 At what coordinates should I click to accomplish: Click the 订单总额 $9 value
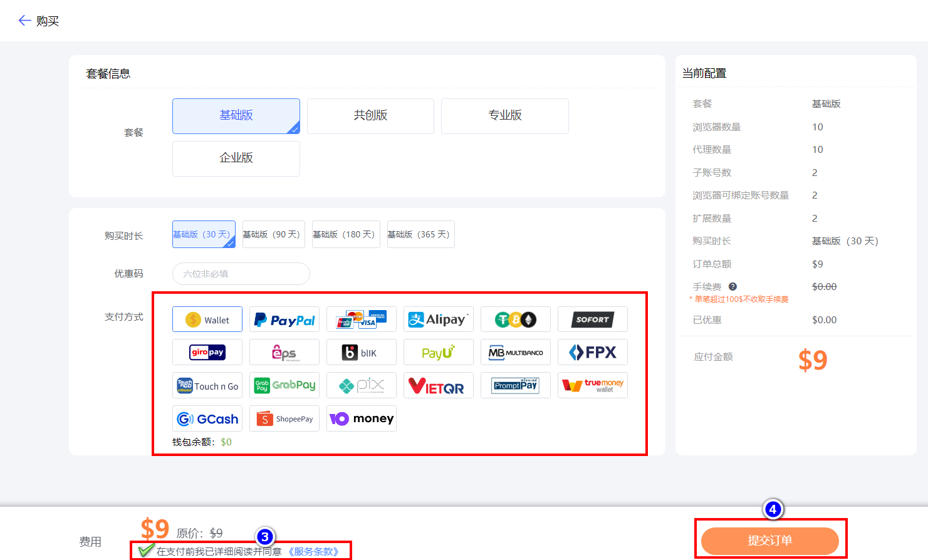tap(818, 264)
